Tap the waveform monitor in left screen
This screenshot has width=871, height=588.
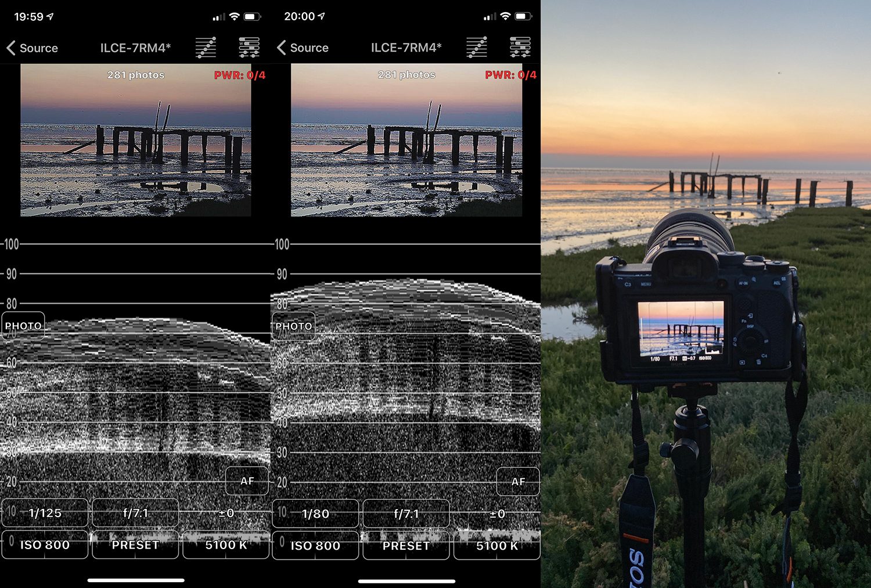coord(135,395)
